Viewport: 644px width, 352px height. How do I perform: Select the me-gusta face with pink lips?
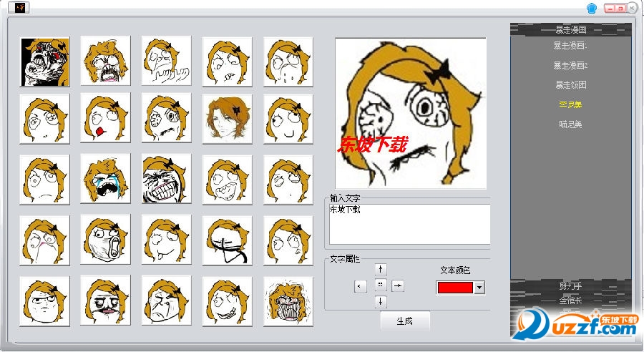tap(106, 300)
